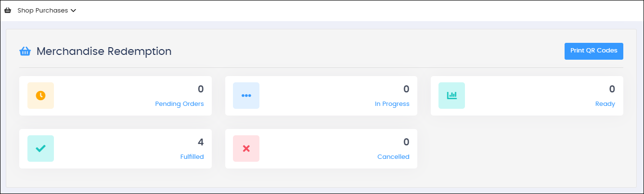Open the In Progress link
Viewport: 644px width, 194px height.
tap(392, 103)
